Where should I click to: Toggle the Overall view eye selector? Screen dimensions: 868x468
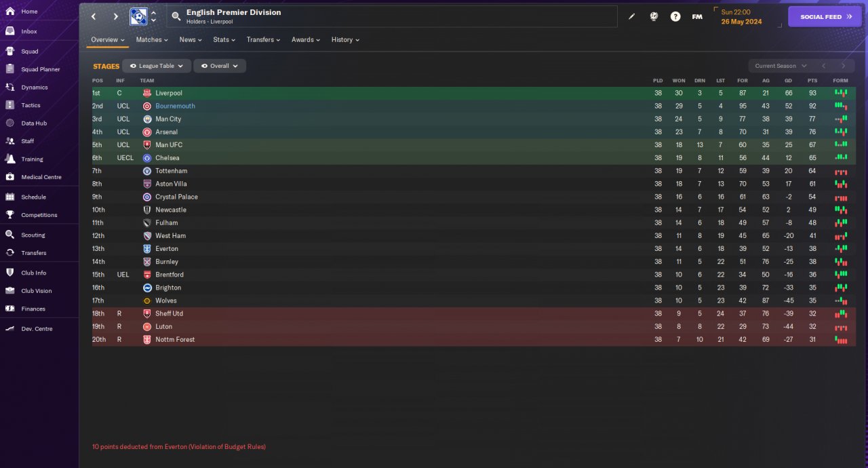220,66
